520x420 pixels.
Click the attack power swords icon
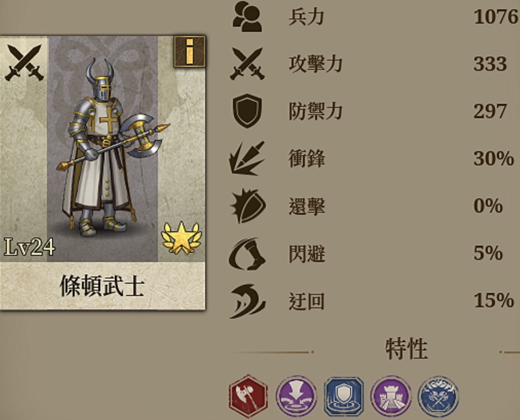247,63
